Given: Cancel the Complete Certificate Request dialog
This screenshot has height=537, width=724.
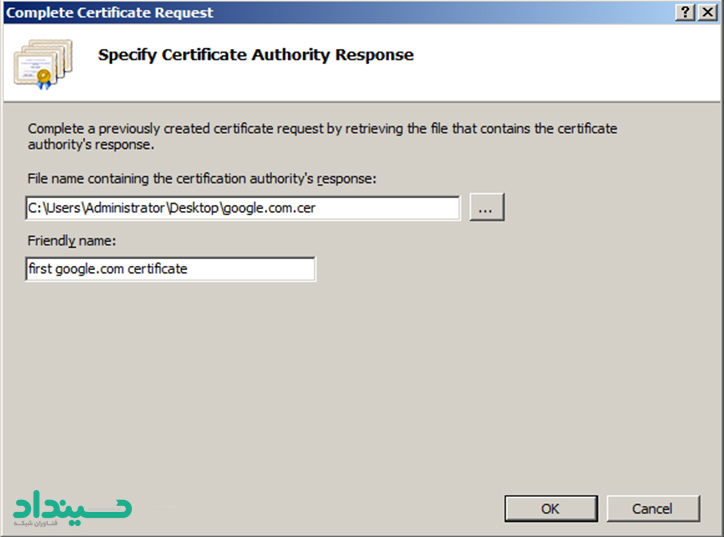Looking at the screenshot, I should [653, 508].
